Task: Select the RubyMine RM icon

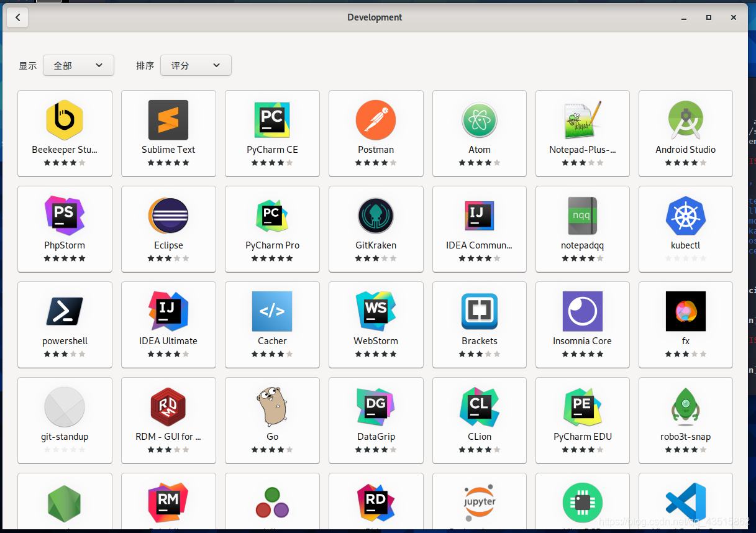Action: (x=168, y=503)
